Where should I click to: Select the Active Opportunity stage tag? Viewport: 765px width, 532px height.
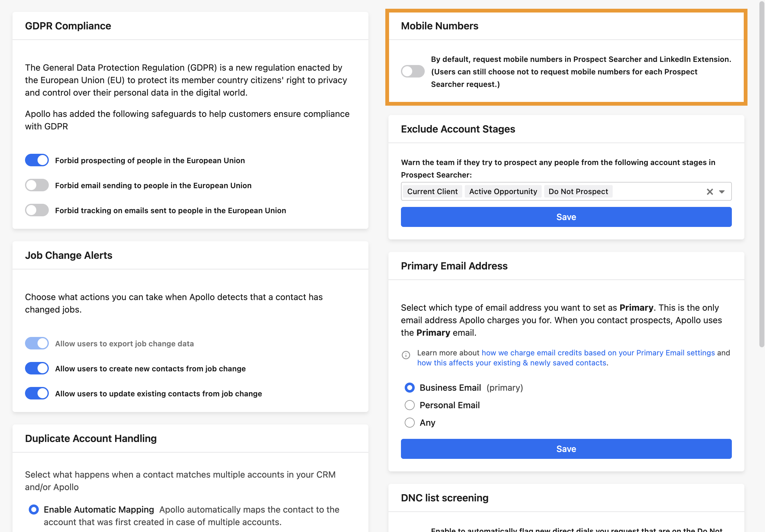[503, 191]
